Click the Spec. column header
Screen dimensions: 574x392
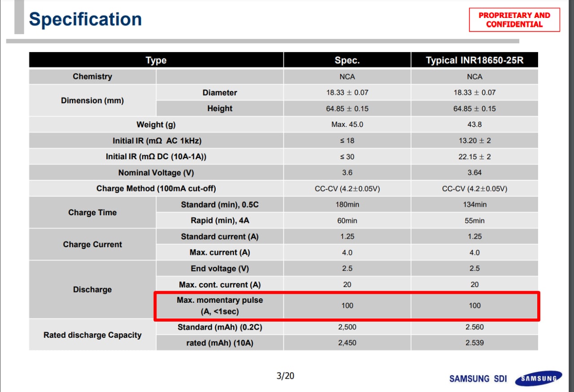(x=347, y=60)
